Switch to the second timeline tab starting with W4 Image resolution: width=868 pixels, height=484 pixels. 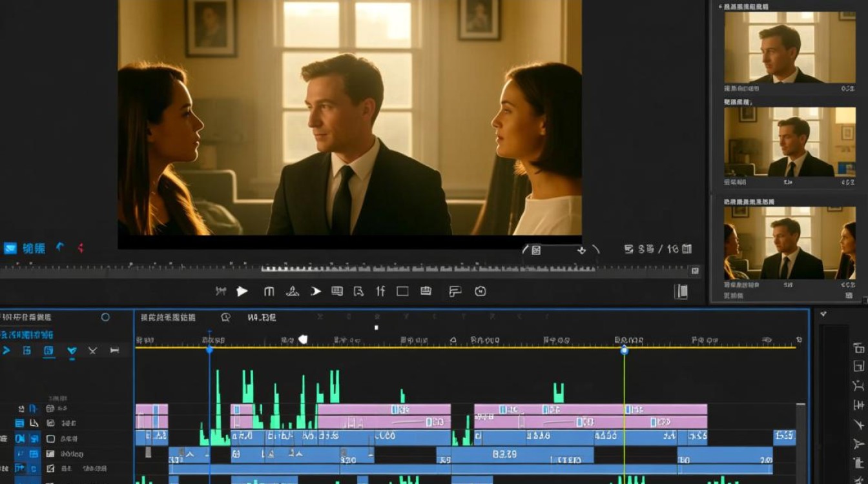point(262,318)
